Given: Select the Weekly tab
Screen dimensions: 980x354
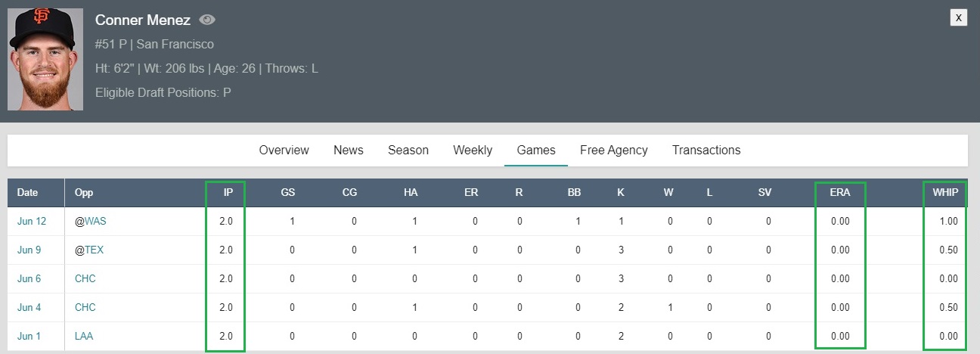Looking at the screenshot, I should tap(473, 150).
